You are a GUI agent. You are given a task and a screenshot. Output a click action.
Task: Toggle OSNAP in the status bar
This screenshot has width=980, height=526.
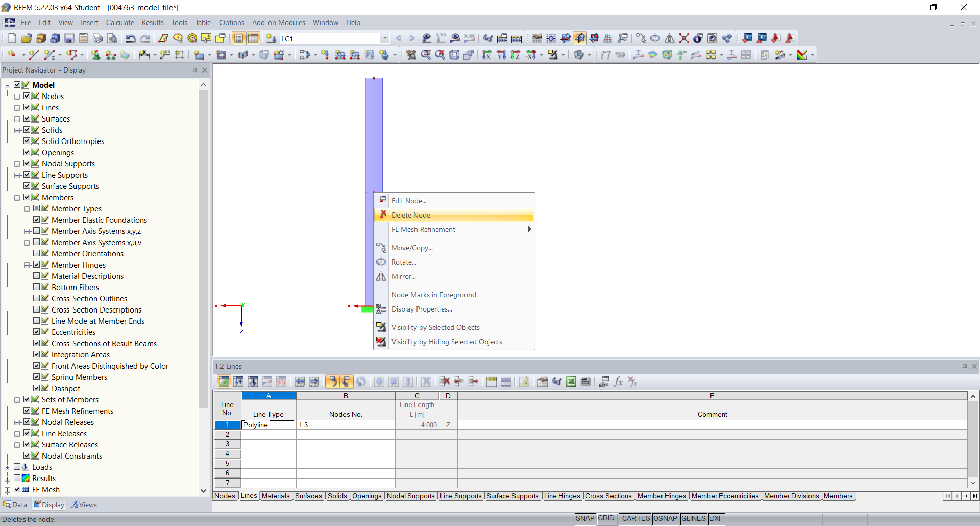pyautogui.click(x=665, y=518)
